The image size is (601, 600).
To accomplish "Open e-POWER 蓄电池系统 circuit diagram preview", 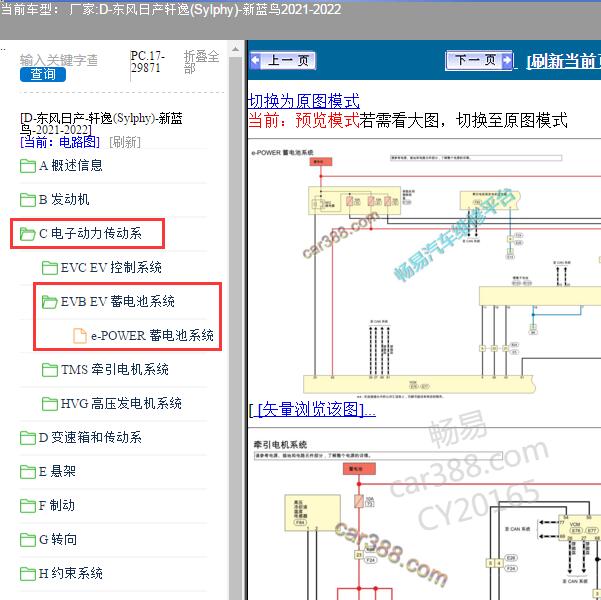I will pyautogui.click(x=425, y=273).
